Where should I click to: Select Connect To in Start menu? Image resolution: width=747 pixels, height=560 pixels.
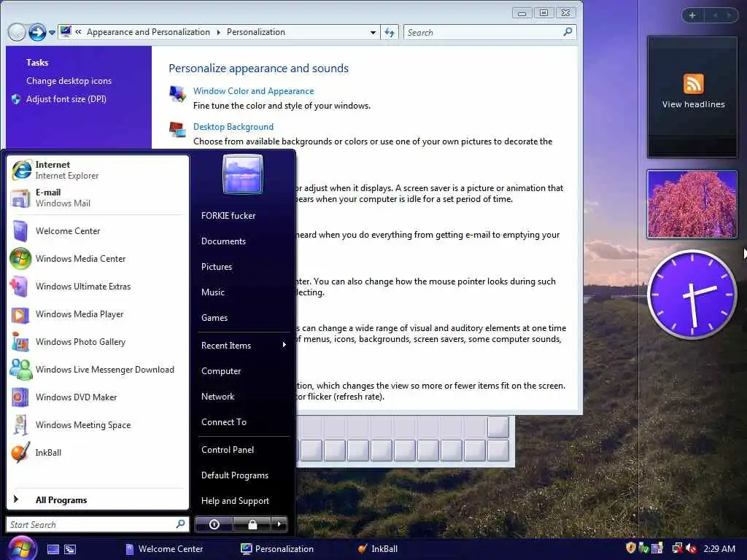(x=224, y=422)
